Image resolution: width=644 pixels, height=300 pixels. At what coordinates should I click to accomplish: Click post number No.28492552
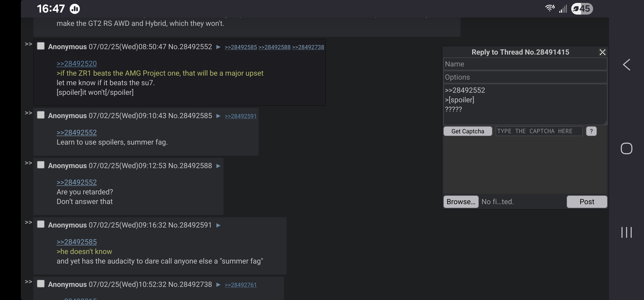click(190, 47)
